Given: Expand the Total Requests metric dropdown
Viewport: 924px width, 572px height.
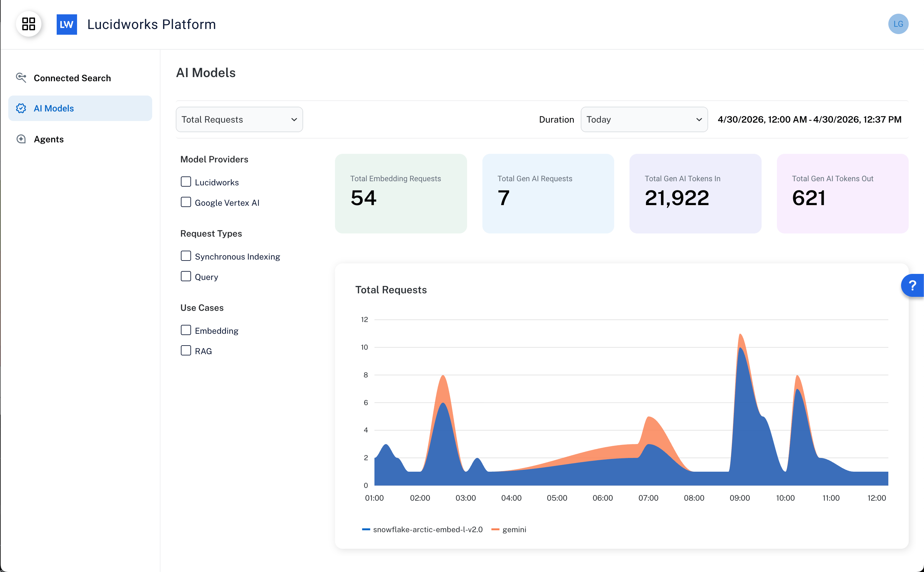Looking at the screenshot, I should coord(239,119).
